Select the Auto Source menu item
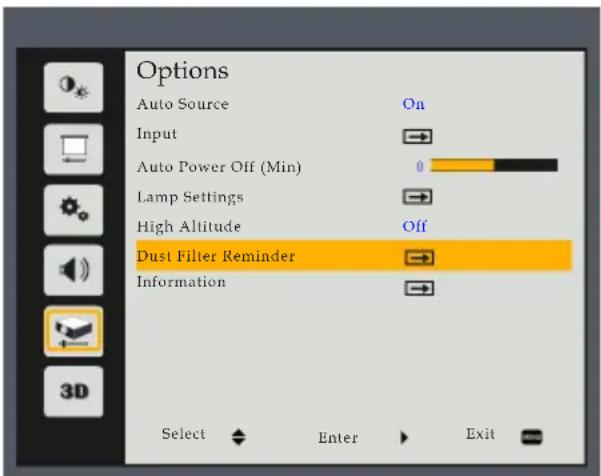This screenshot has height=476, width=601. 182,104
